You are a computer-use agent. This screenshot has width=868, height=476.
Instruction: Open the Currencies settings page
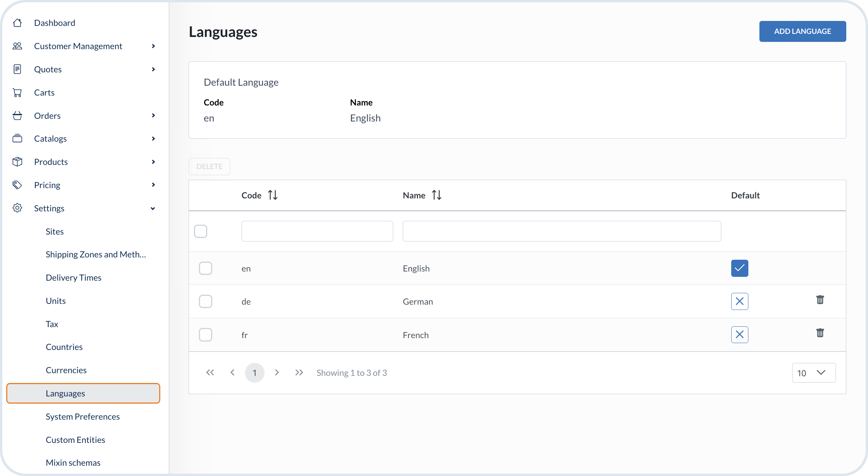point(66,370)
